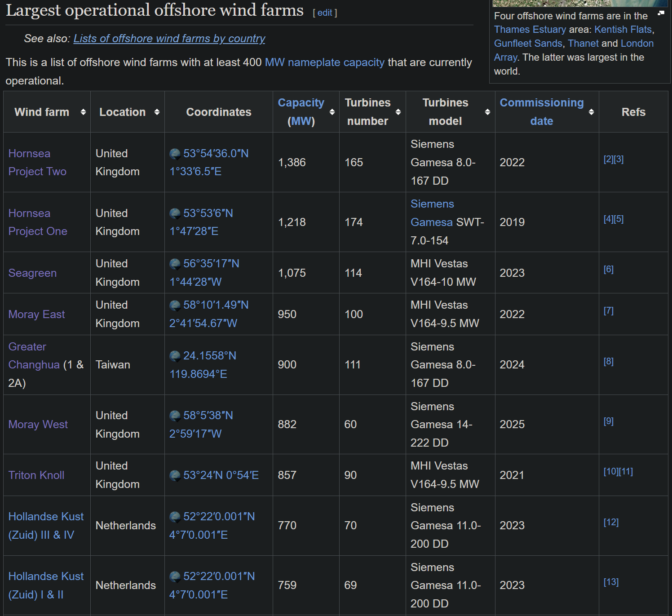Jump to reference [11]

626,472
